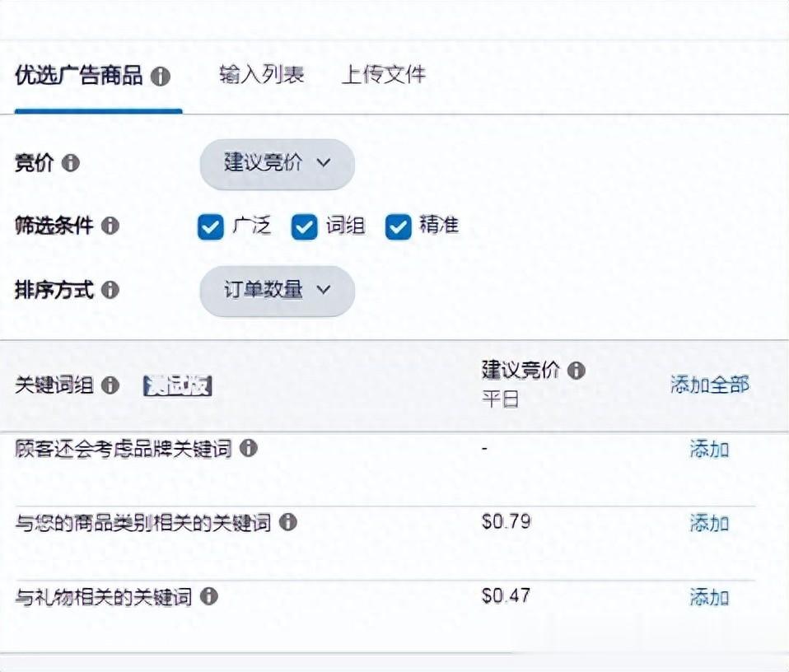Click info icon beside 筛选条件 label

pyautogui.click(x=110, y=226)
